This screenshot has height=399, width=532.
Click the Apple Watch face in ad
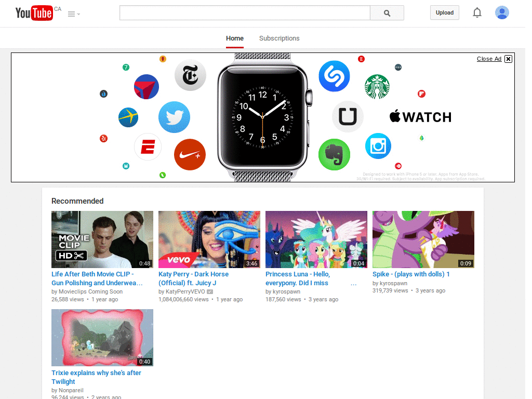262,117
